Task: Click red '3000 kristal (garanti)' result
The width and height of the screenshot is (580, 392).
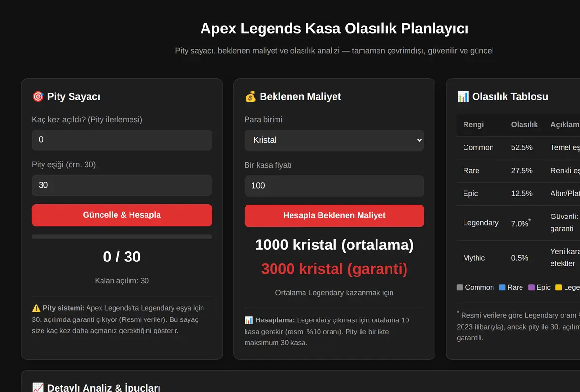Action: [x=334, y=269]
